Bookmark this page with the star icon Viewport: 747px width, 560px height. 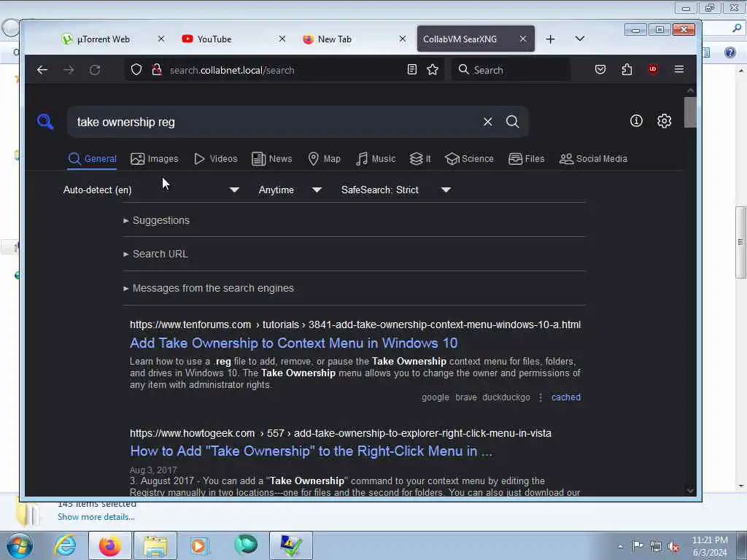point(433,70)
